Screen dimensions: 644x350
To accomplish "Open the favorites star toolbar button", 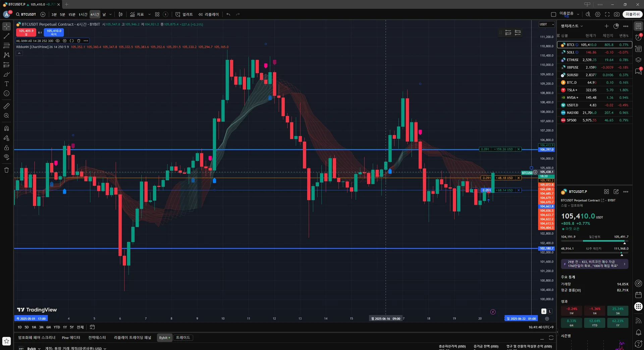I will click(x=6, y=341).
